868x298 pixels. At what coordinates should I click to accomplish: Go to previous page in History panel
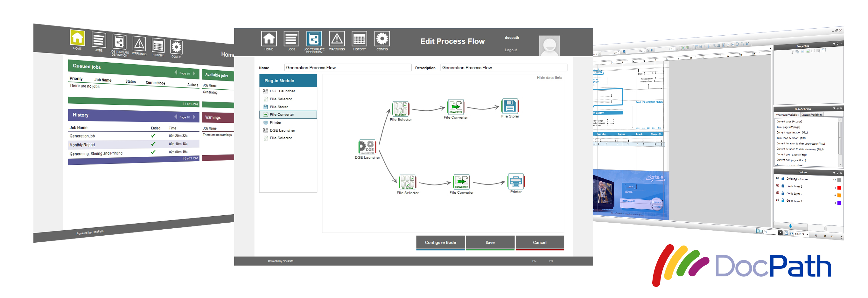176,116
